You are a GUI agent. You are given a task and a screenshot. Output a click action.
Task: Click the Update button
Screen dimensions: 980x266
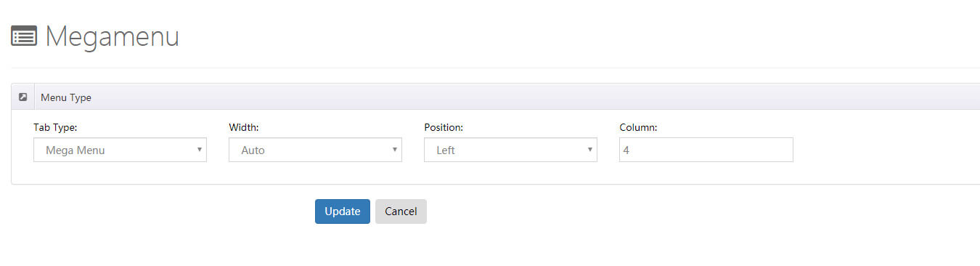343,211
